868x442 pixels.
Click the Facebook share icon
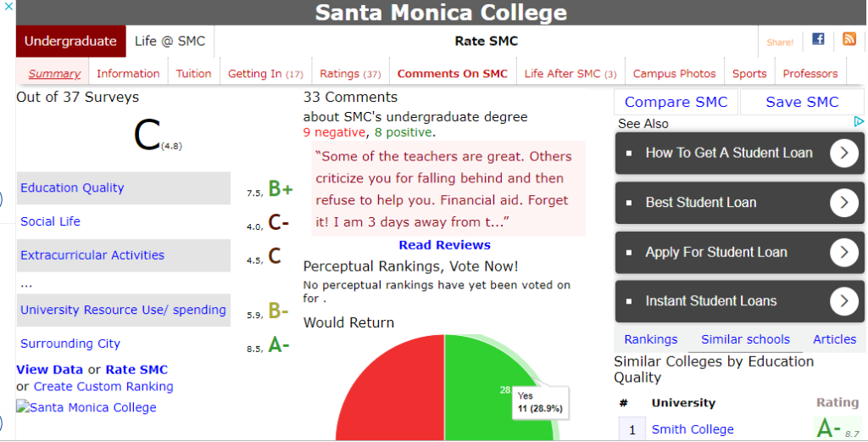(818, 39)
